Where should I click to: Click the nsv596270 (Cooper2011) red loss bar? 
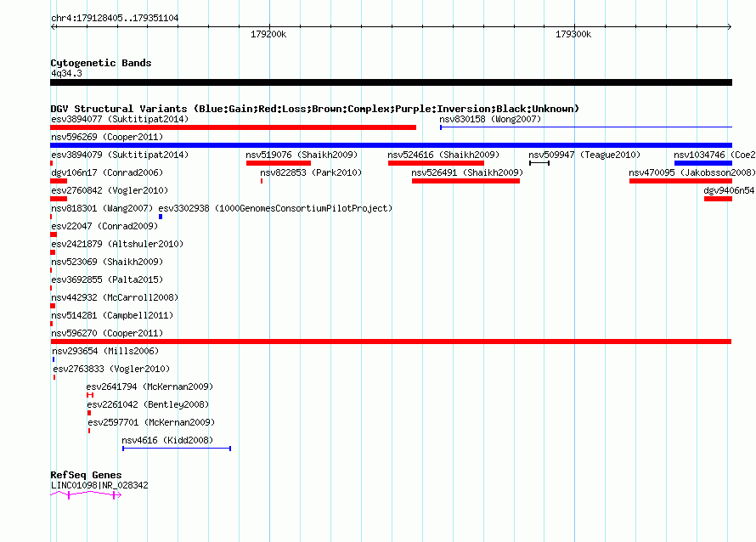[391, 342]
